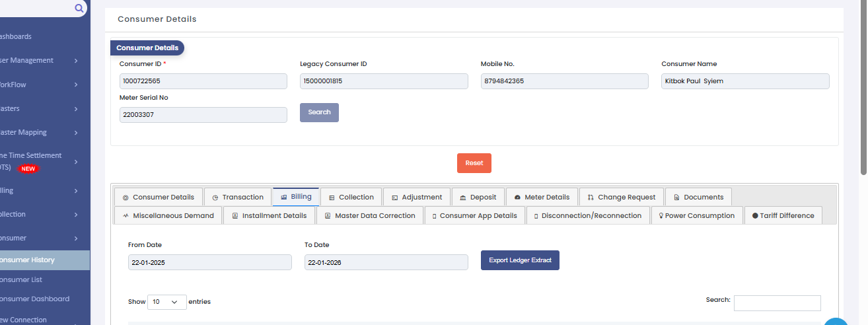
Task: Click the Consumer App Details phone icon
Action: point(434,216)
